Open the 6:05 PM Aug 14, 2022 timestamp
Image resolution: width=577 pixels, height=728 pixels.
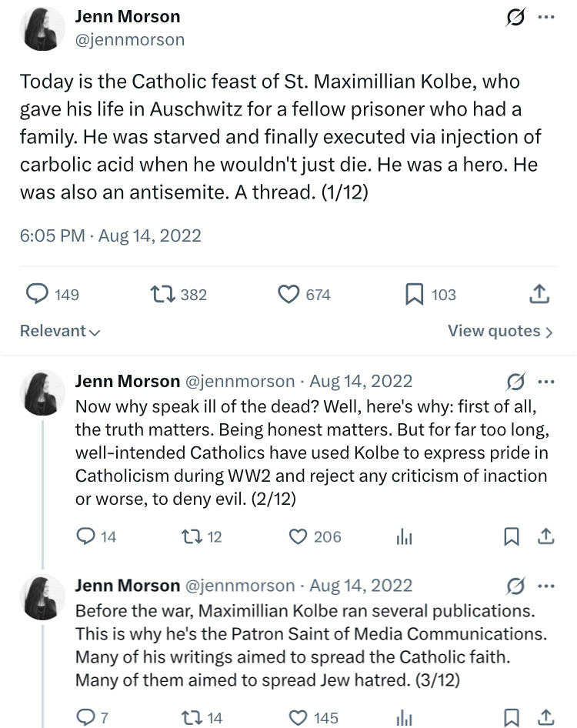[x=110, y=235]
